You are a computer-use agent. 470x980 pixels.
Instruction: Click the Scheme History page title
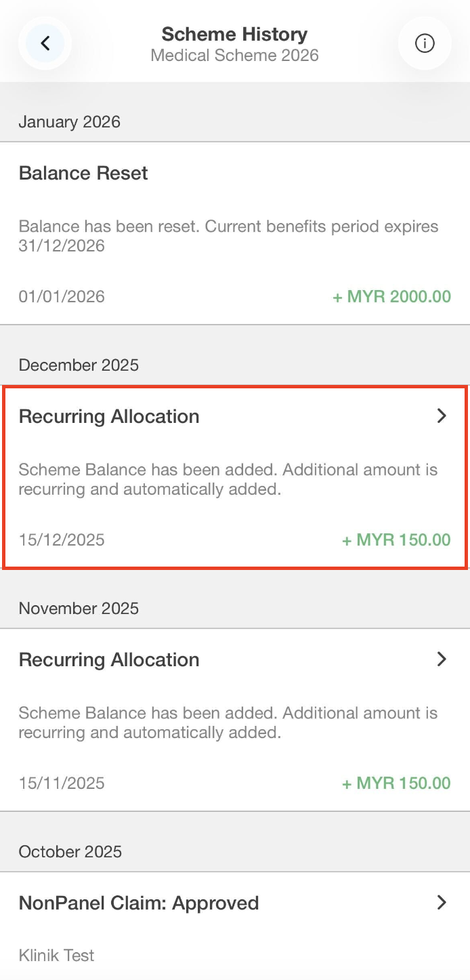pyautogui.click(x=234, y=34)
